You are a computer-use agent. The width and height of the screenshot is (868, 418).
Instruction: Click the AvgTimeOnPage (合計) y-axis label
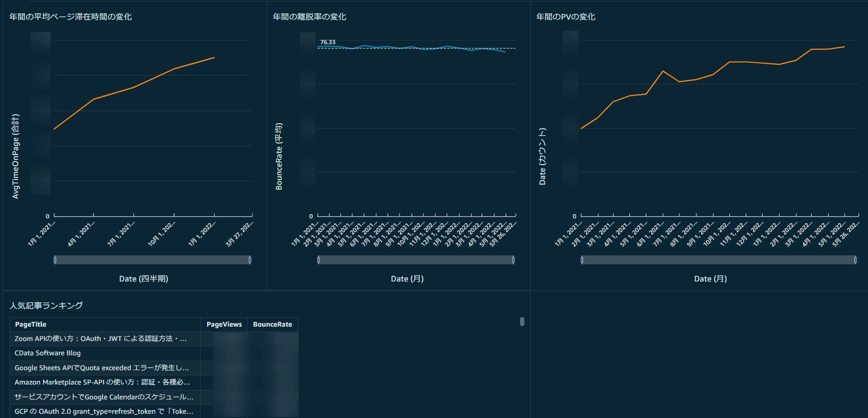point(15,156)
